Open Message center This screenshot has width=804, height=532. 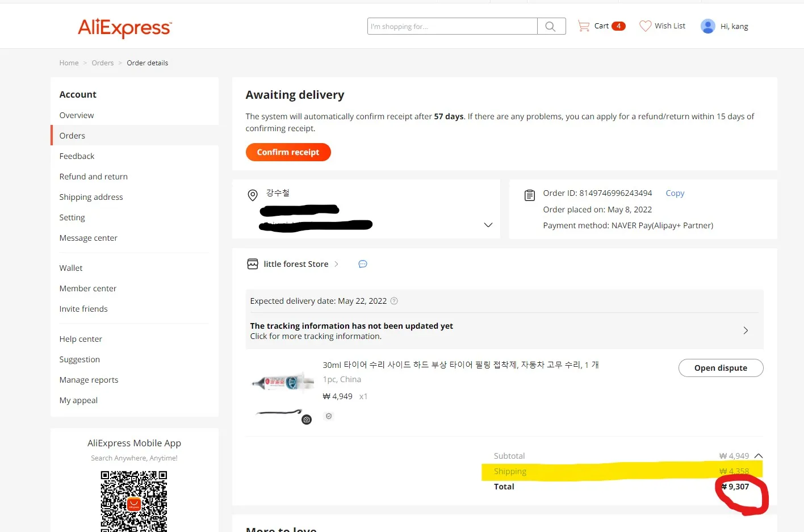pos(89,238)
